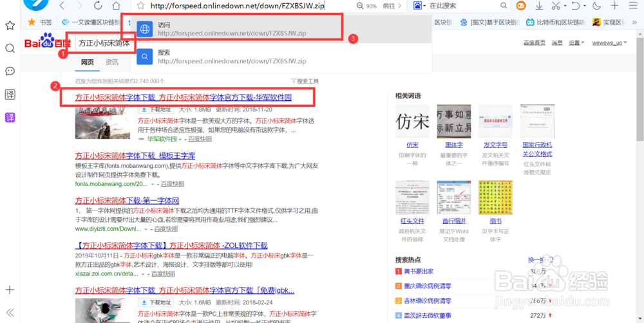Bookmark page with star in address bar

pos(141,6)
